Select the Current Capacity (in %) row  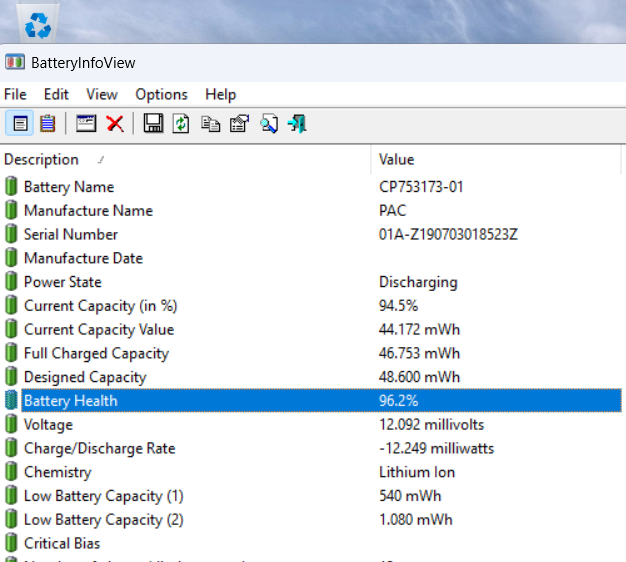[x=313, y=305]
